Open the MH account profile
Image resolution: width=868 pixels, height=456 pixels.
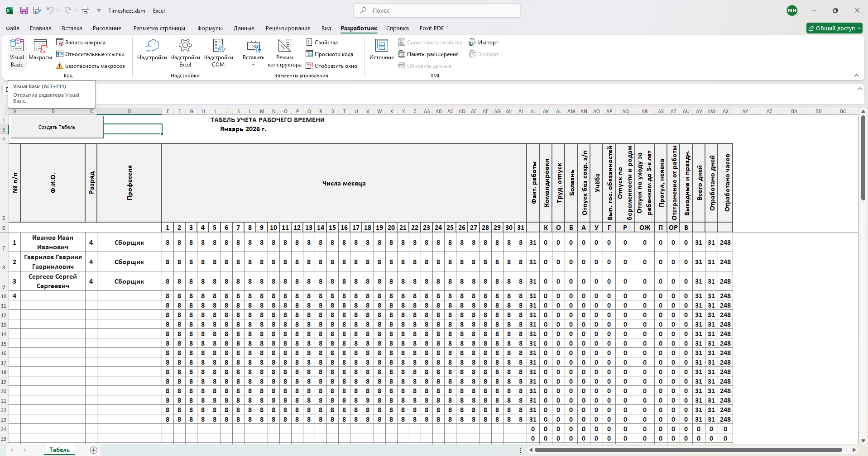792,10
